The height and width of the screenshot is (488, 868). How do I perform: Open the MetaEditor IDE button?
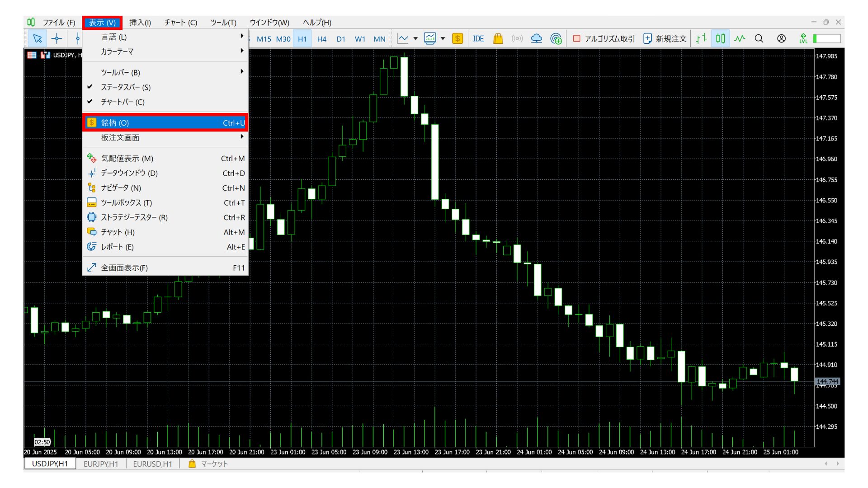coord(478,38)
